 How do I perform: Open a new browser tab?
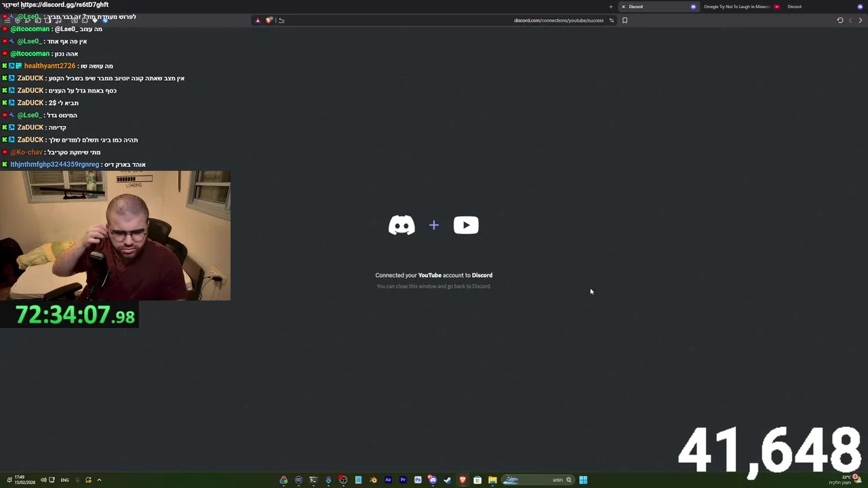(610, 7)
